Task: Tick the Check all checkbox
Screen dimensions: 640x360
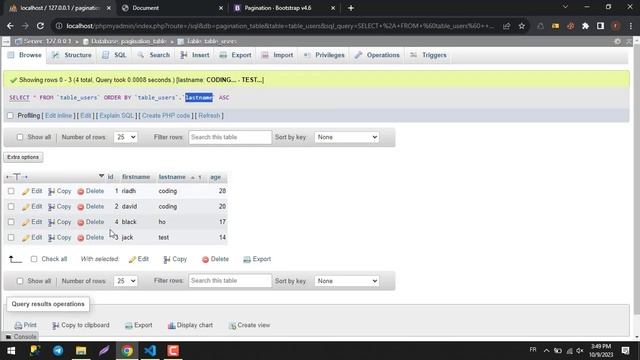Action: coord(34,259)
